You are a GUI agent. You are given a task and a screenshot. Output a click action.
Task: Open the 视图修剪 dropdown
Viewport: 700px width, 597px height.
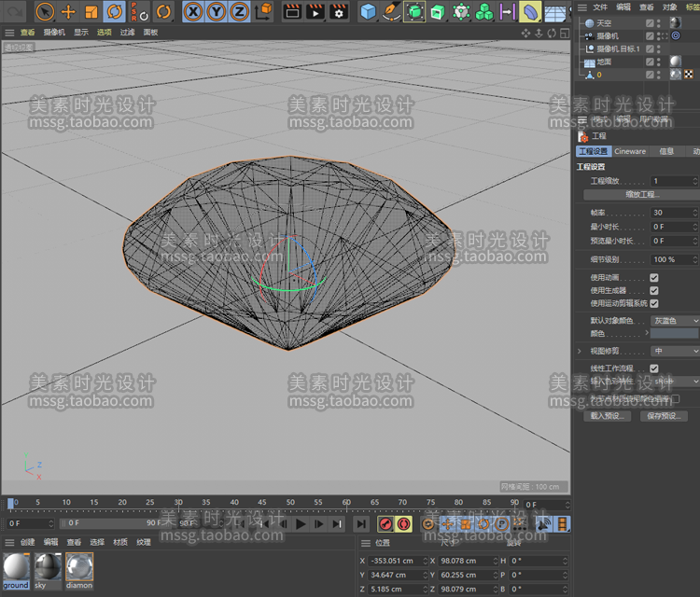(x=674, y=352)
